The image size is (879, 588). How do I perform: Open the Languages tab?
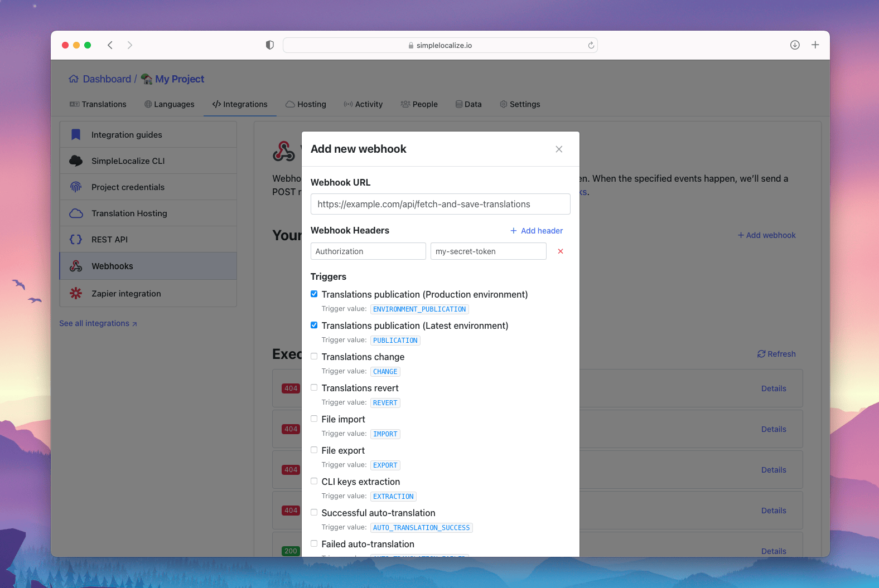click(x=169, y=104)
